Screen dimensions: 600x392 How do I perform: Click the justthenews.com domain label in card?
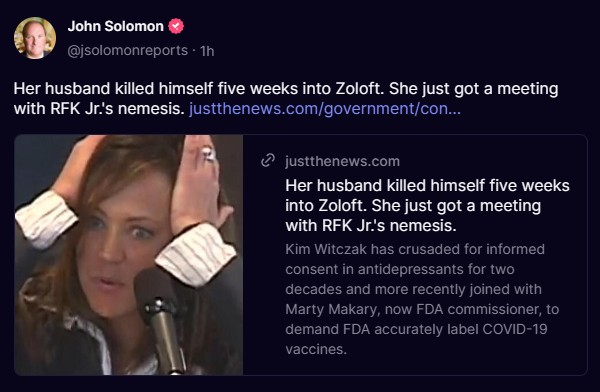[342, 161]
